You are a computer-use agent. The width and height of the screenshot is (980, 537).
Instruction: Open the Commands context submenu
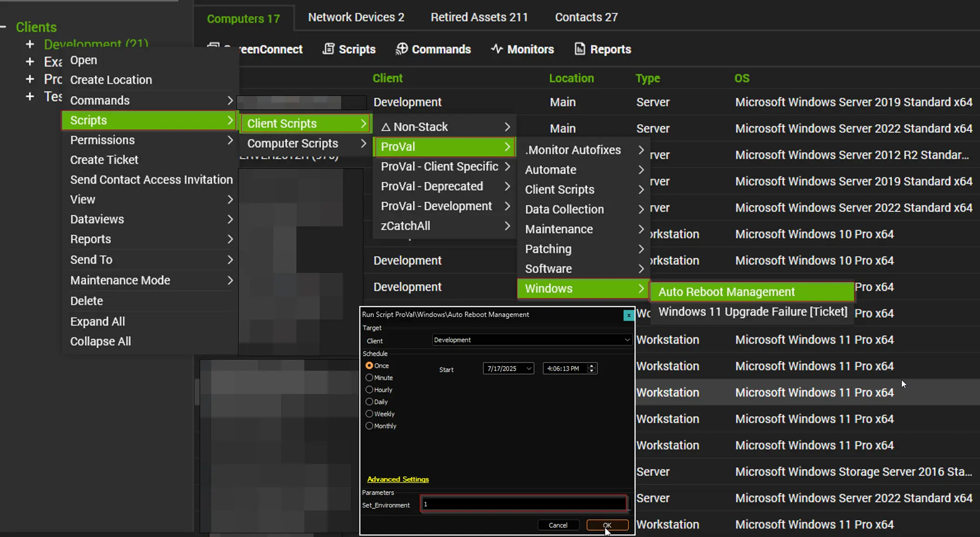(x=150, y=100)
